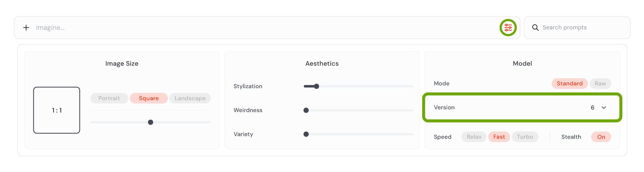
Task: Click the plus icon in the Imagine bar
Action: (x=26, y=28)
